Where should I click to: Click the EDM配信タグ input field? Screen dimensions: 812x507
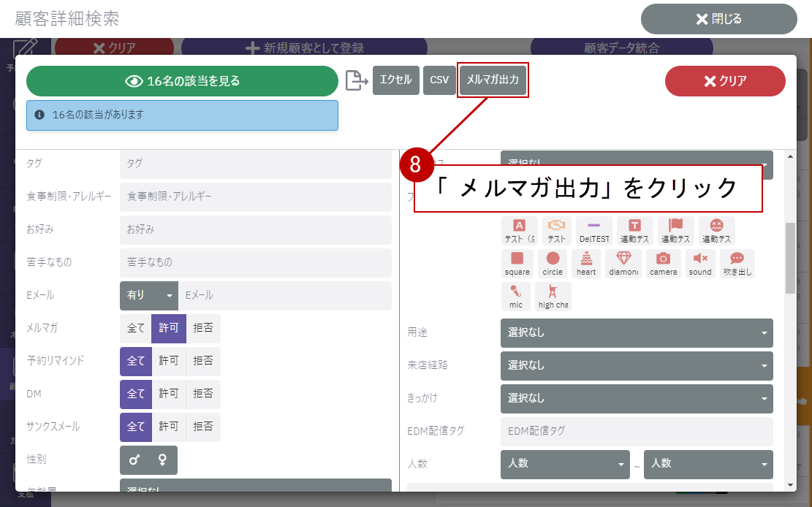point(636,432)
